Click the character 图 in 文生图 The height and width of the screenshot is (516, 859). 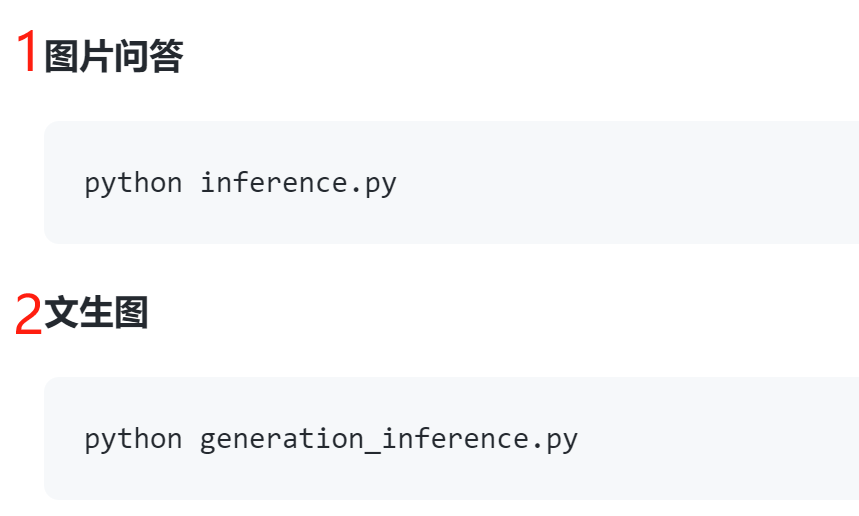pyautogui.click(x=131, y=312)
